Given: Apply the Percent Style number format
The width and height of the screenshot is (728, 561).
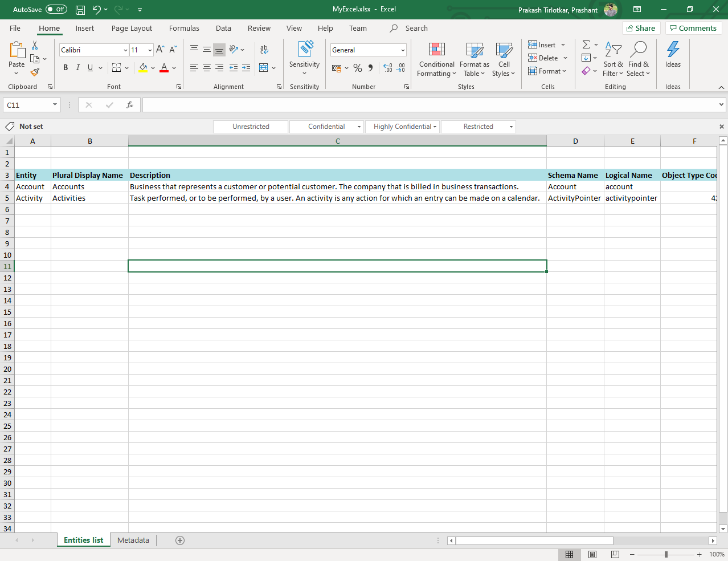Looking at the screenshot, I should click(357, 68).
